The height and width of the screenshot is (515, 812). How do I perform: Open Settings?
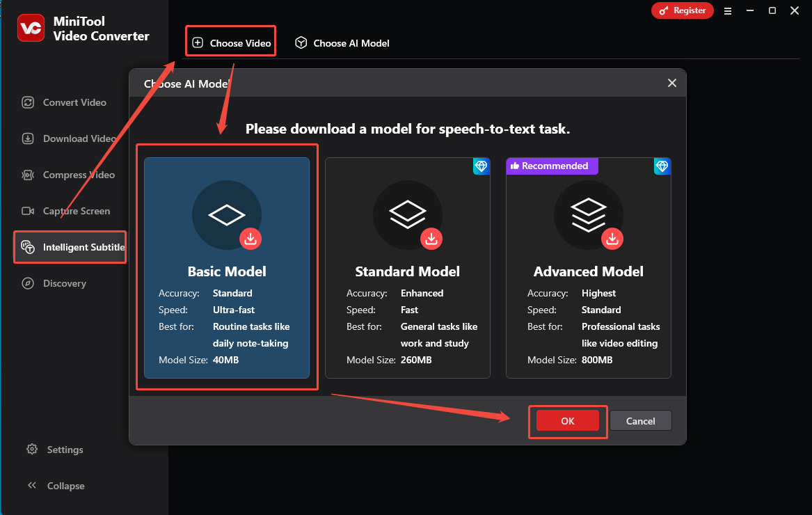pyautogui.click(x=55, y=450)
